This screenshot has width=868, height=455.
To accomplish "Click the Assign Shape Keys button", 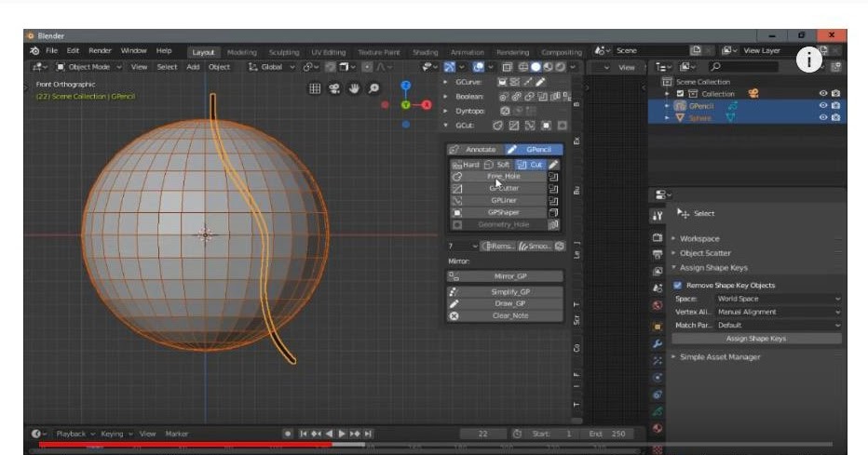I will 756,339.
